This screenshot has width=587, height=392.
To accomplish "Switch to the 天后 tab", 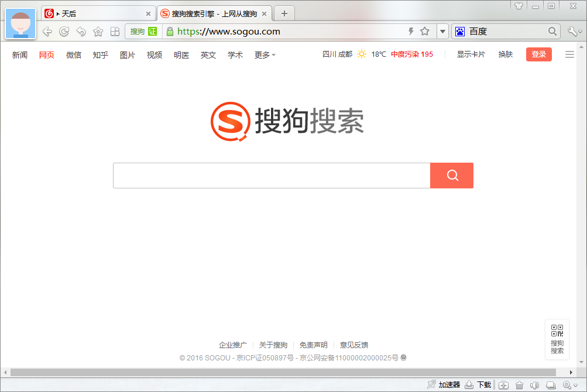I will point(98,14).
